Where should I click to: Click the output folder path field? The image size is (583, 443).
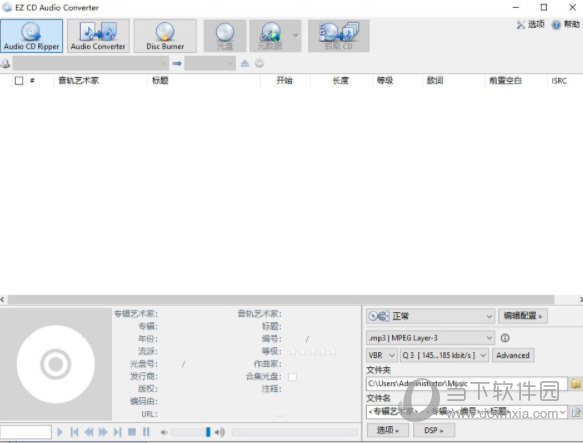point(467,383)
